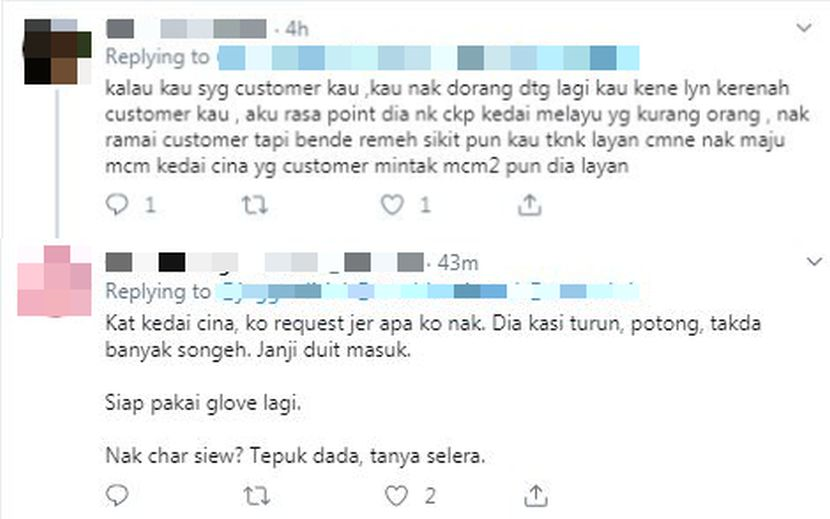Open the 4h tweet timestamp
830x519 pixels.
coord(297,29)
